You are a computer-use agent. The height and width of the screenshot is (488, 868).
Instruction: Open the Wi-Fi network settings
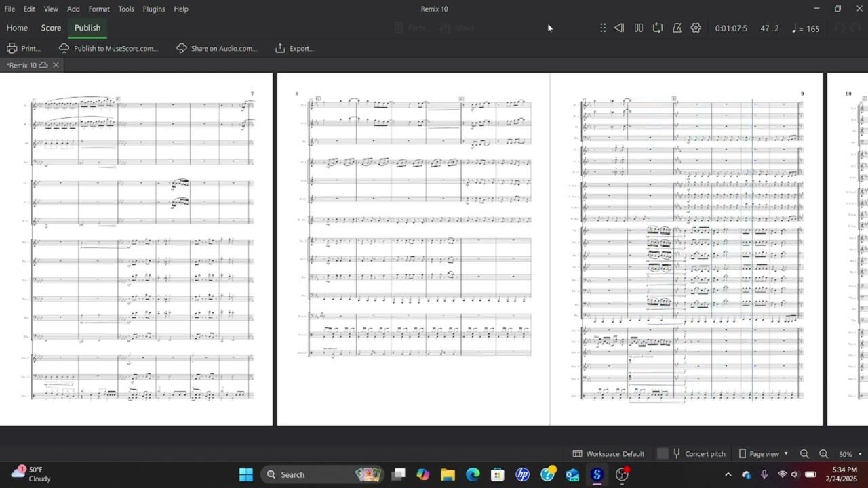tap(782, 474)
